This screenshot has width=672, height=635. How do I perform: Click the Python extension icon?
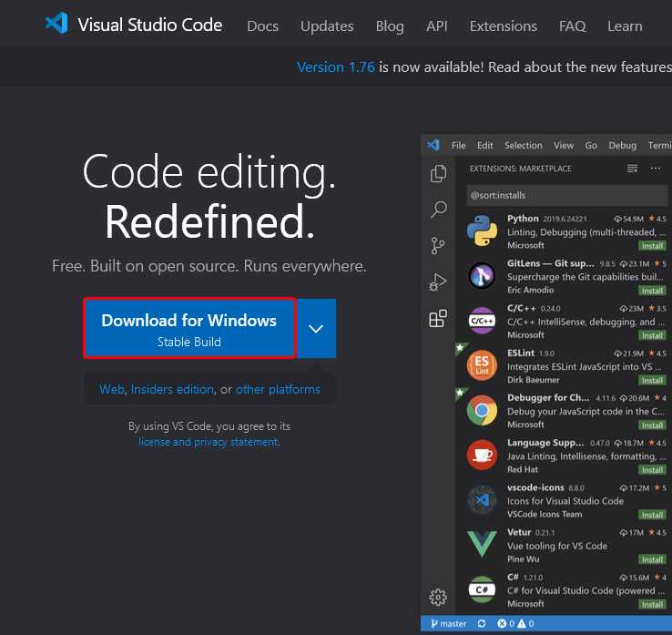[x=482, y=231]
